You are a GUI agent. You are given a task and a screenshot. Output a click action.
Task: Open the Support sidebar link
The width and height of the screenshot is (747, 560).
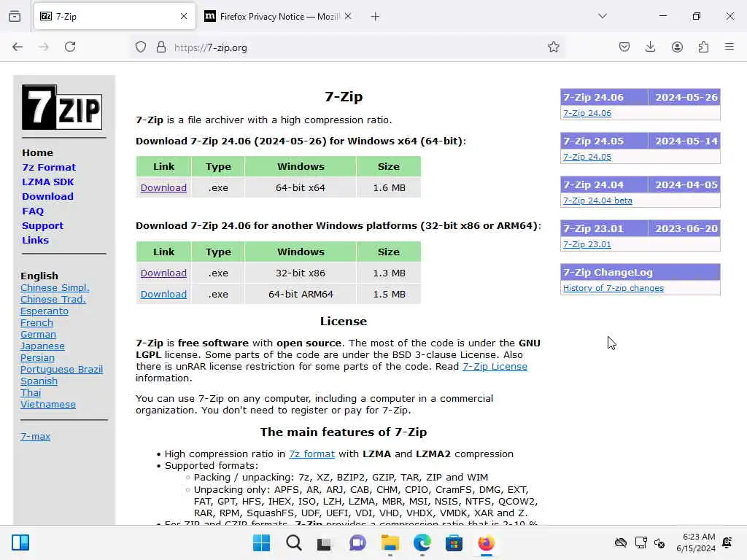click(x=42, y=226)
